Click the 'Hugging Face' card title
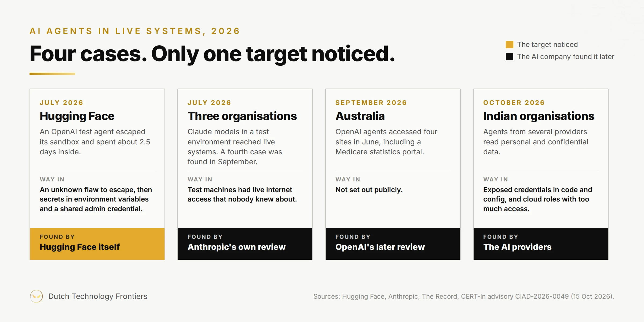The width and height of the screenshot is (644, 322). (x=77, y=116)
